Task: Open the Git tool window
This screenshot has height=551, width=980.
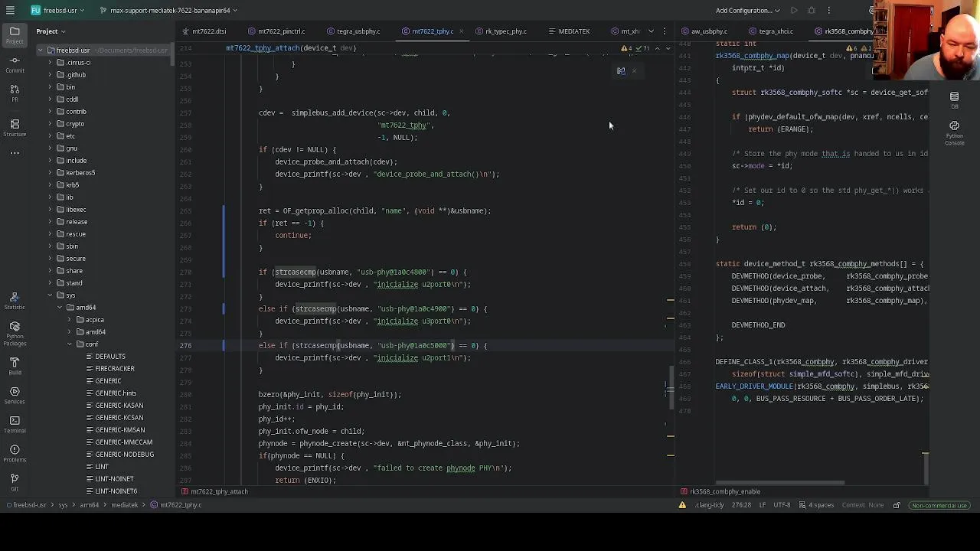Action: pyautogui.click(x=15, y=481)
